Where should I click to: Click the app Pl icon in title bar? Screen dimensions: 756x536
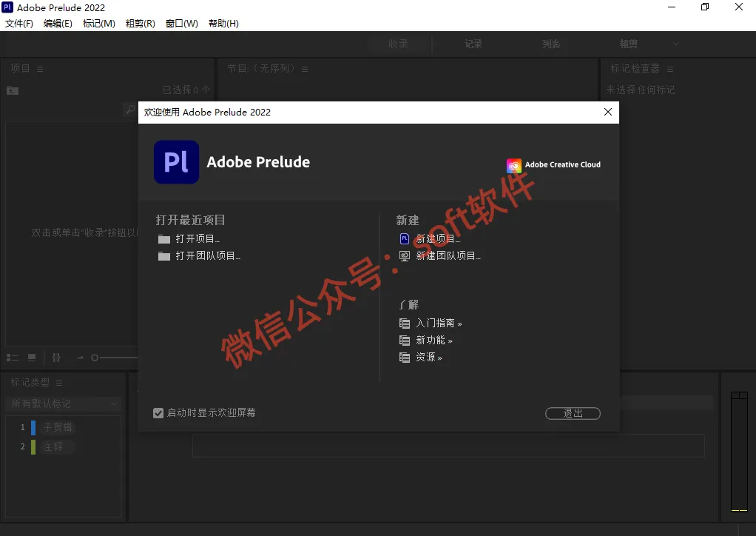coord(7,7)
